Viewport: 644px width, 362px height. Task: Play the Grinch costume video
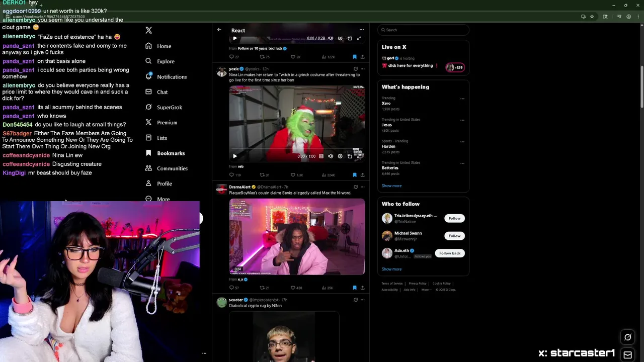click(x=234, y=156)
